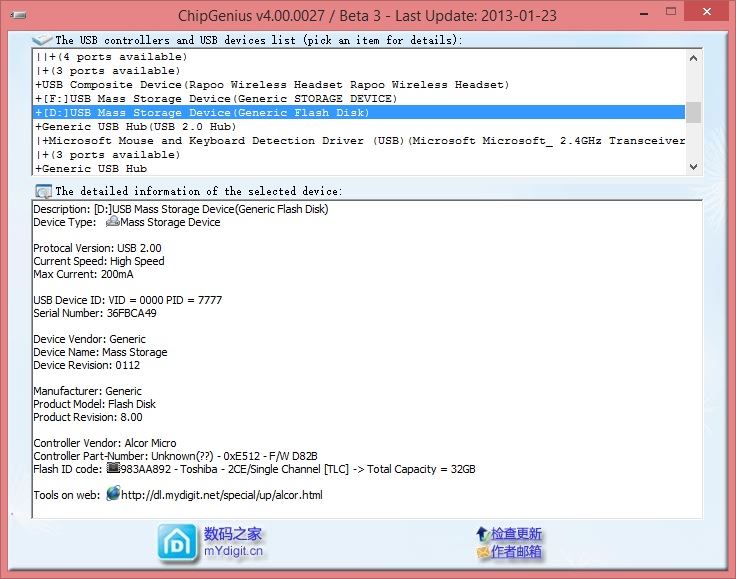Select the Microsoft Mouse and Keyboard Detection Driver row
Screen dimensions: 736x579
point(360,141)
